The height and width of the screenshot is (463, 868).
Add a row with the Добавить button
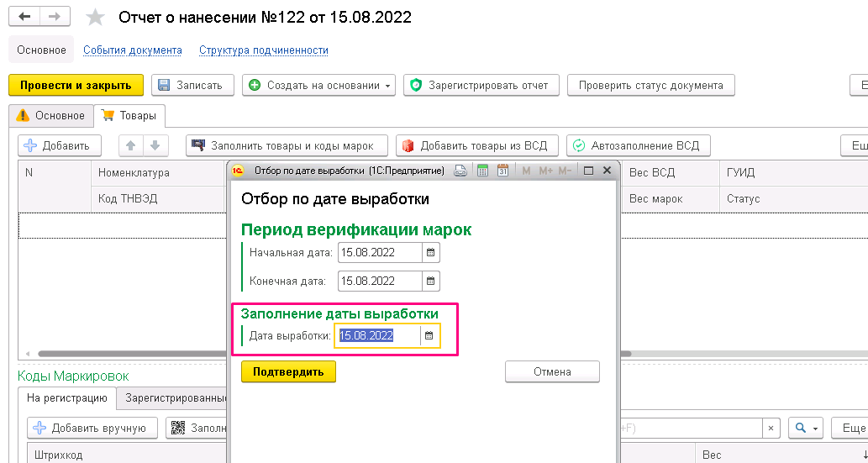tap(60, 145)
